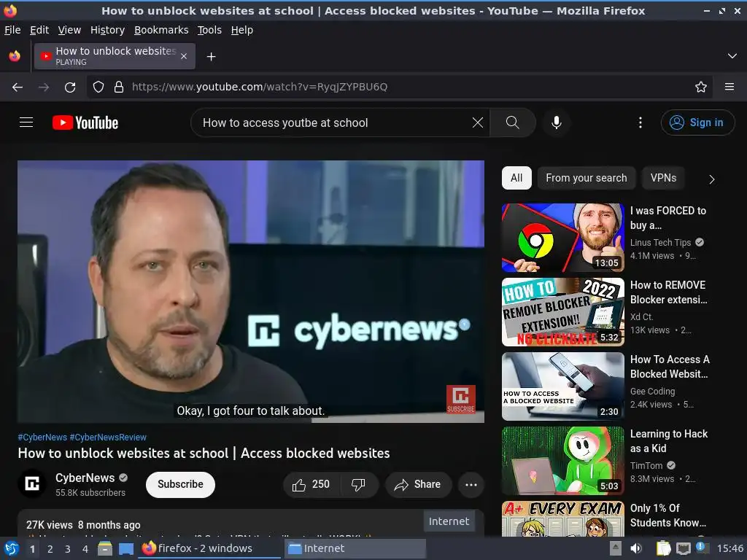This screenshot has height=560, width=747.
Task: Open more actions ellipsis under video
Action: (x=471, y=485)
